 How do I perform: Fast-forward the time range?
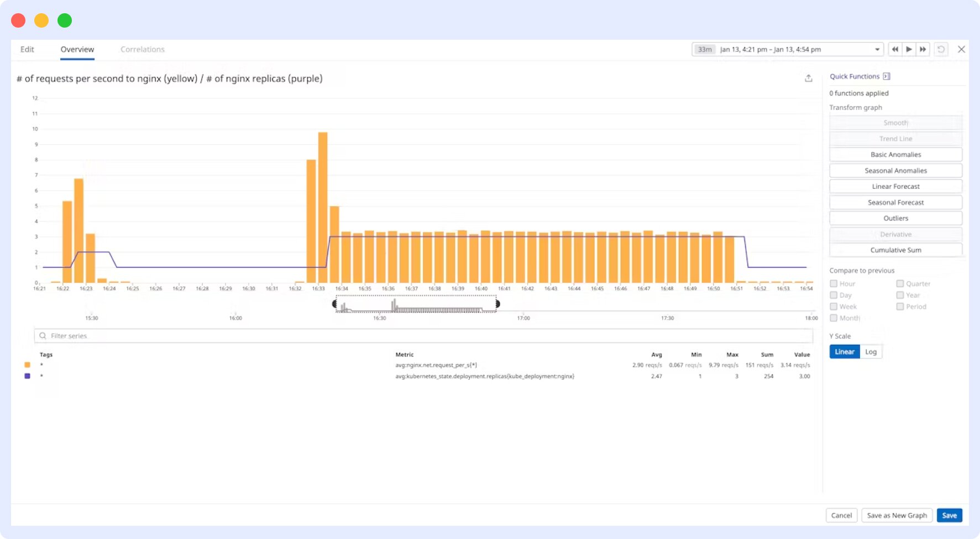[x=923, y=49]
